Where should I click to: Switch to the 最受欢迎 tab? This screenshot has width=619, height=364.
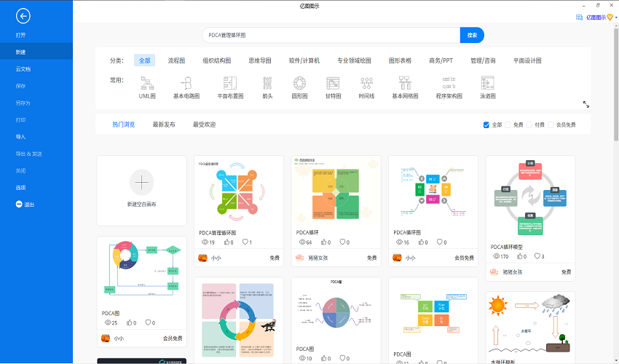click(x=204, y=124)
